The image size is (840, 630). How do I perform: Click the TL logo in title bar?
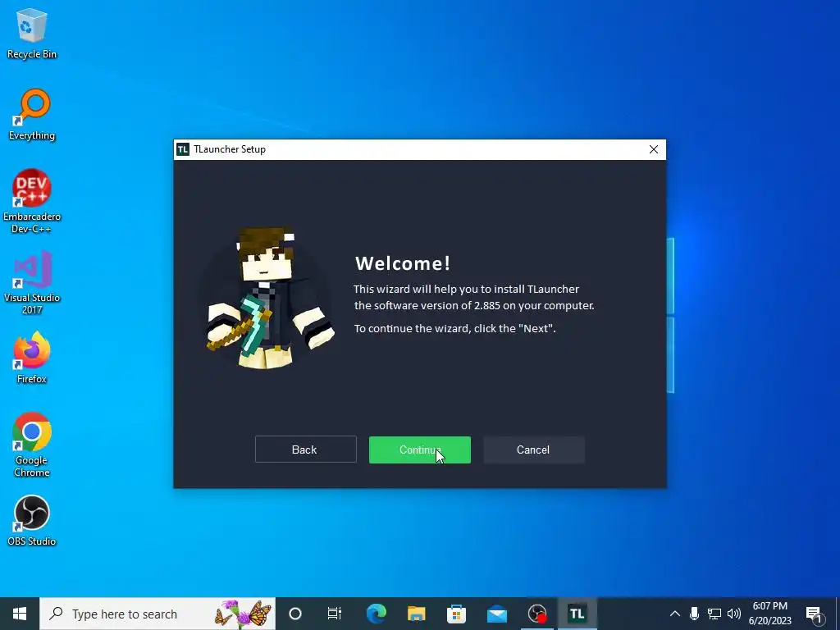pyautogui.click(x=183, y=149)
